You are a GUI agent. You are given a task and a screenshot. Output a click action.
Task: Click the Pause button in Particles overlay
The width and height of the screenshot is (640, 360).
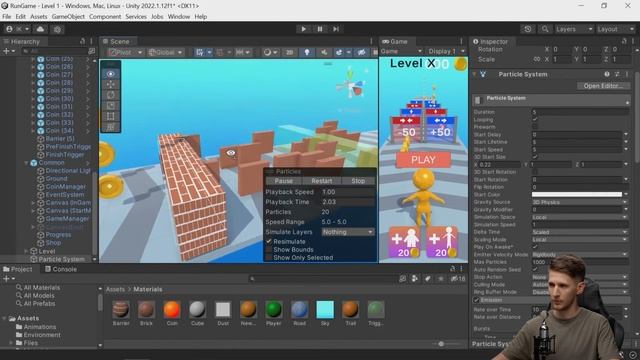click(x=283, y=181)
